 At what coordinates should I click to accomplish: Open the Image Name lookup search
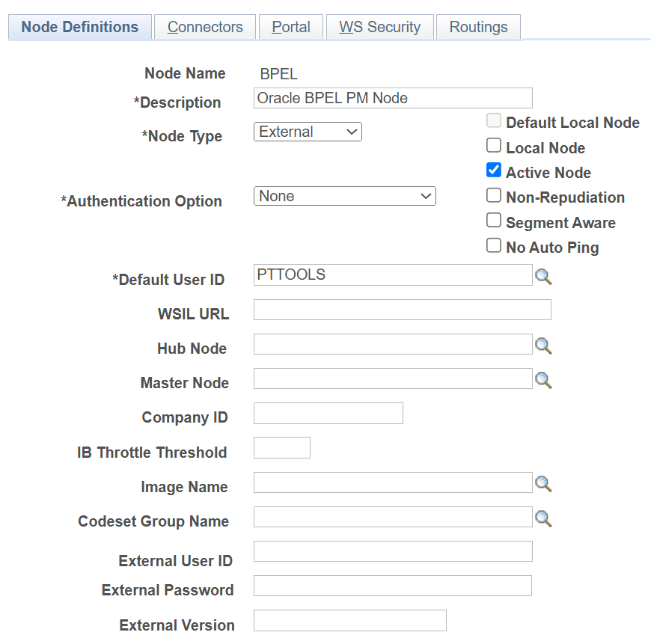tap(544, 483)
